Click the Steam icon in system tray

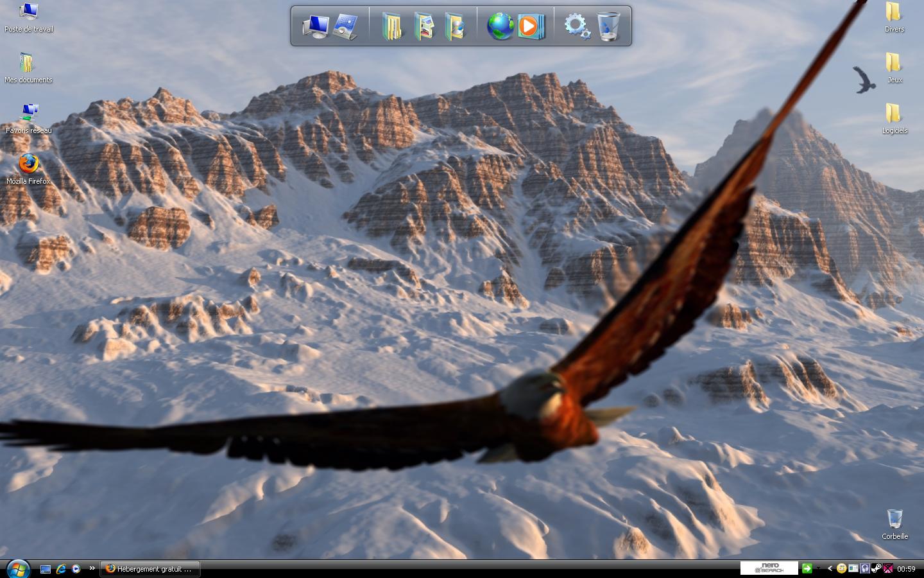877,568
